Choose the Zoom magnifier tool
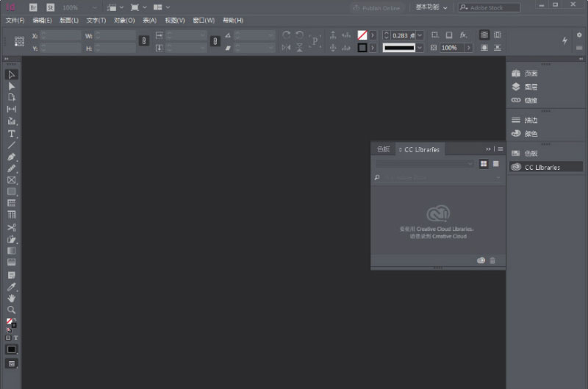Screen dimensions: 588x389 12,310
